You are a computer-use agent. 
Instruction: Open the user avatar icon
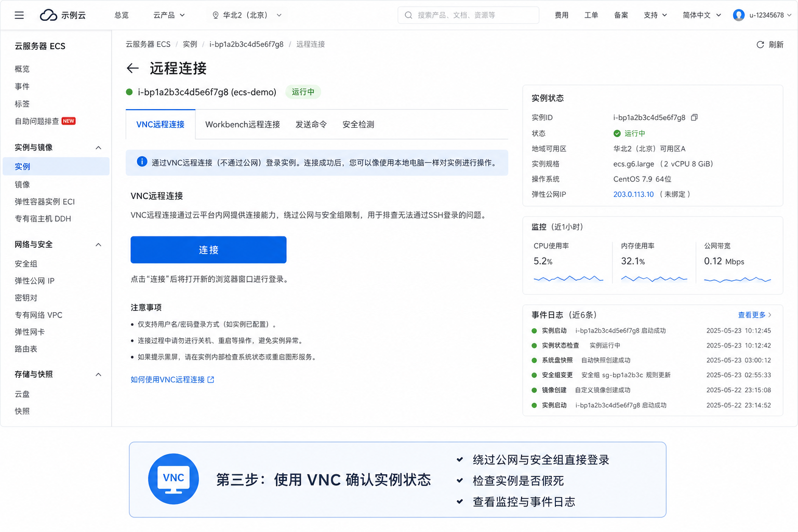coord(738,15)
